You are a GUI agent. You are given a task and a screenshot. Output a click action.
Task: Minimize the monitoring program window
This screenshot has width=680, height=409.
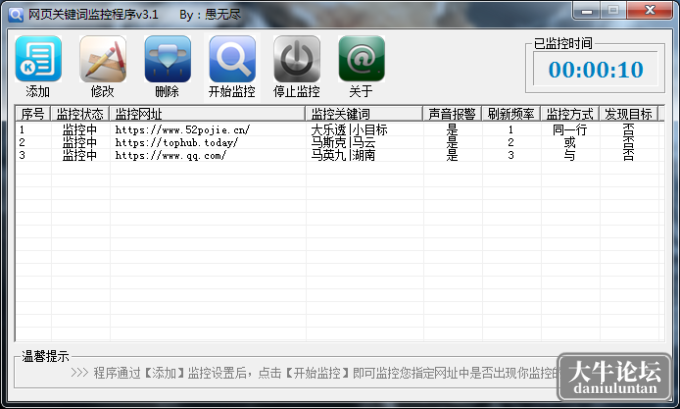coord(586,11)
